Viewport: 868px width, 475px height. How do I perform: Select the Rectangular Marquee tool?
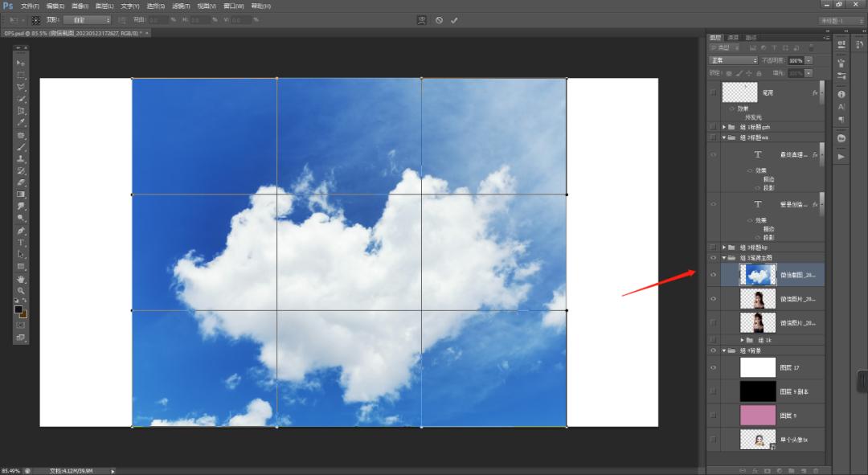tap(21, 75)
